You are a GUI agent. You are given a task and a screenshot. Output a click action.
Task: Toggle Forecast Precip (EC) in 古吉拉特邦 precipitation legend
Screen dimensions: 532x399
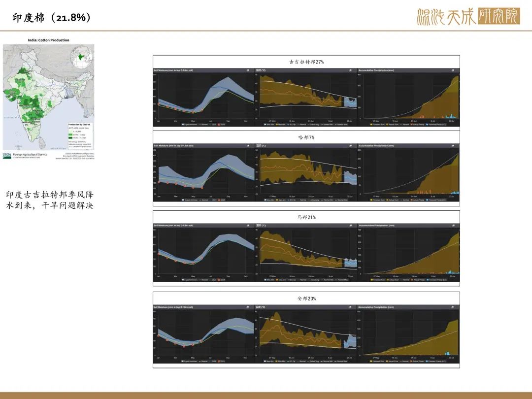point(436,125)
